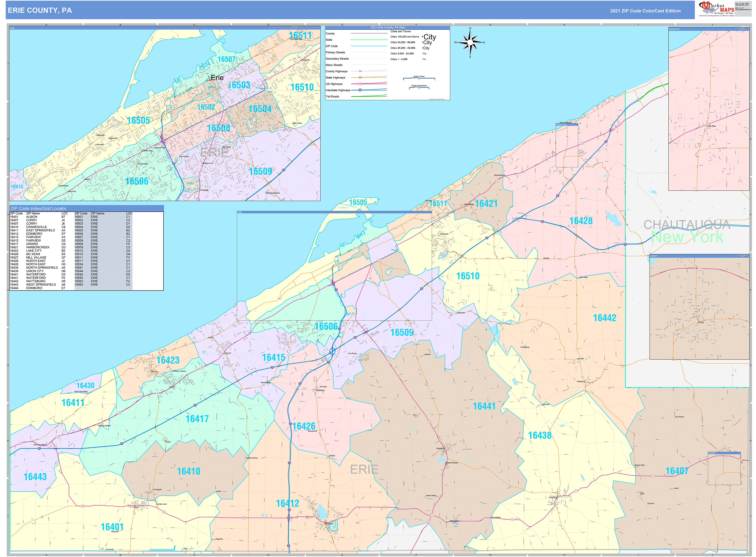The image size is (756, 557).
Task: Select the Toll Roads green line sample
Action: (x=369, y=96)
